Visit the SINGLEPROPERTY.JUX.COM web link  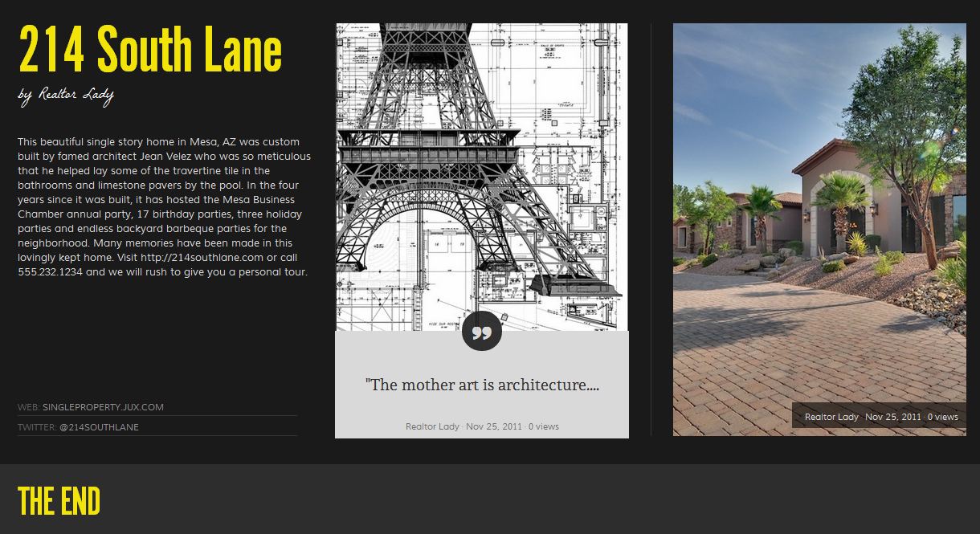(103, 407)
